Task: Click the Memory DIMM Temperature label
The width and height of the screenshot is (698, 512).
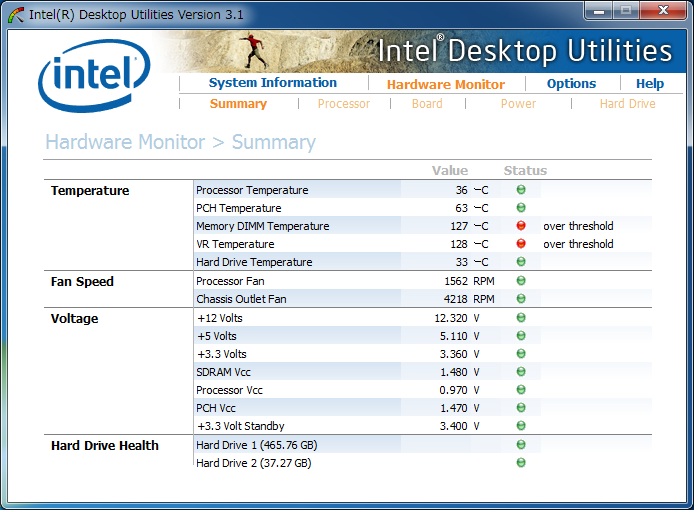Action: (263, 226)
